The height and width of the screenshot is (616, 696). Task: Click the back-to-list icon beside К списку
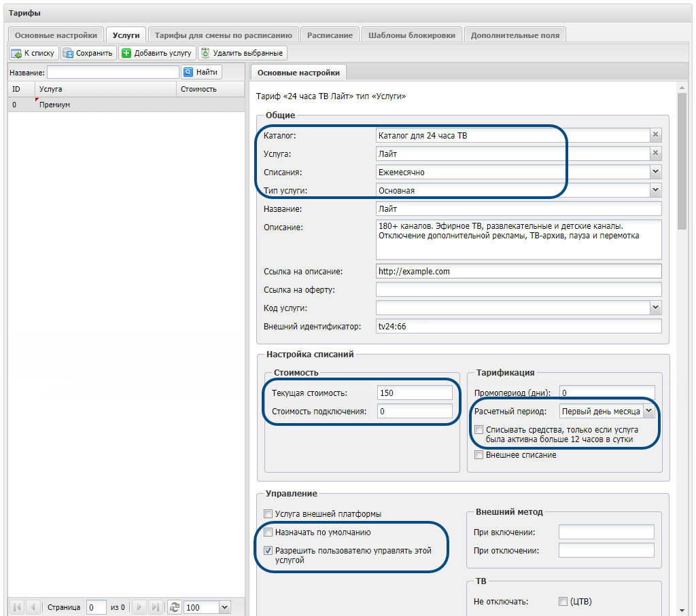click(16, 54)
